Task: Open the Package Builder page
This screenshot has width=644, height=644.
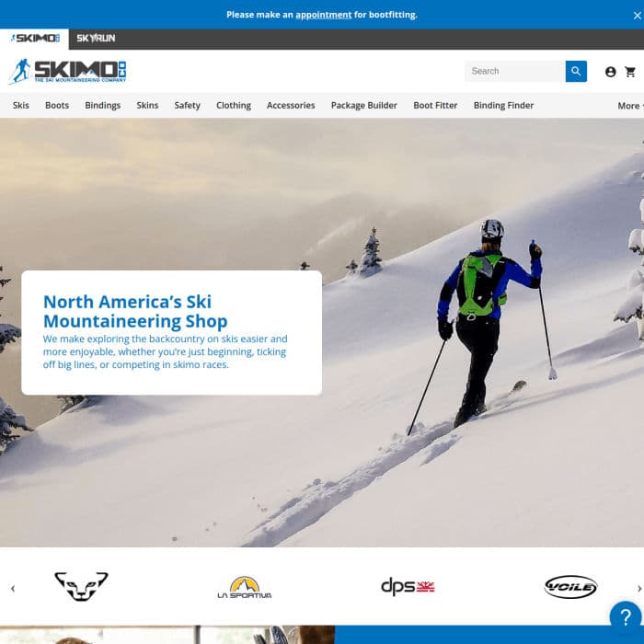Action: [364, 106]
